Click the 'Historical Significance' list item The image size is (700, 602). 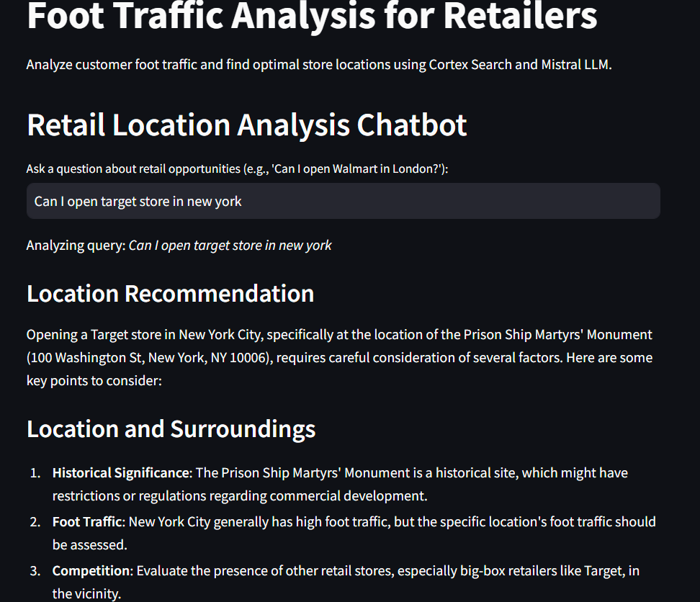point(340,484)
